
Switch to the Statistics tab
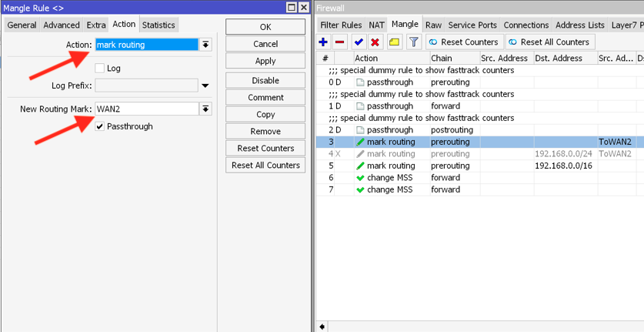coord(158,25)
